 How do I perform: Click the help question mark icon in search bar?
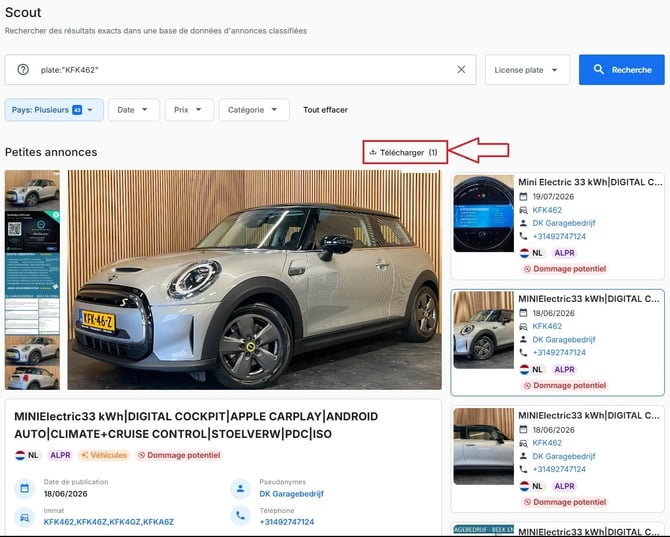coord(23,69)
